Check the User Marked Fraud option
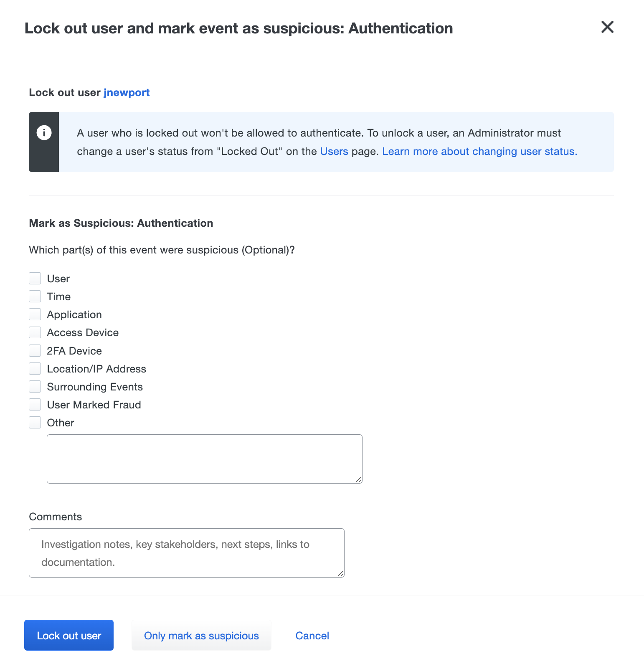 (x=35, y=404)
